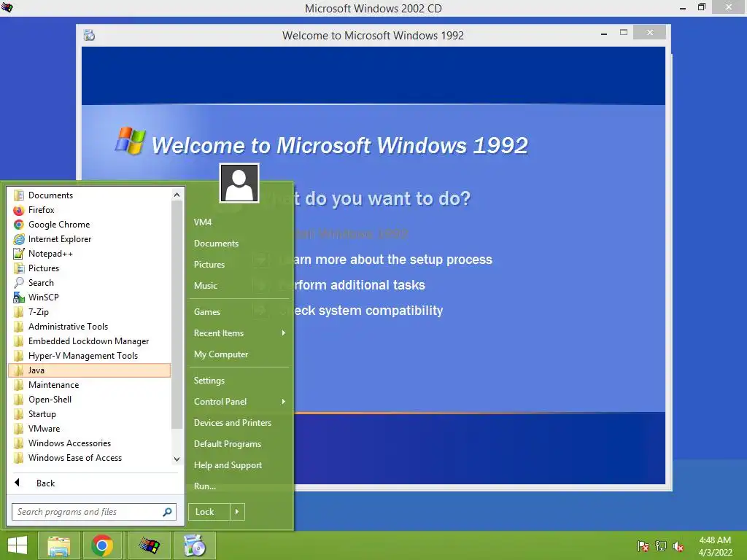Image resolution: width=747 pixels, height=560 pixels.
Task: Click the Windows Start button on the taskbar
Action: point(18,545)
